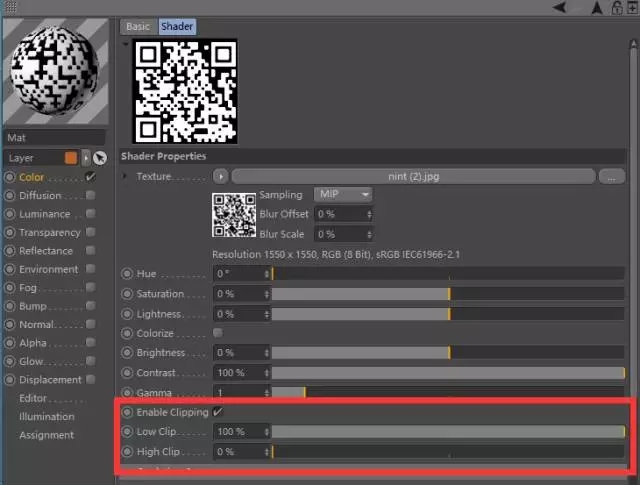Enable the Normal channel checkbox
This screenshot has width=640, height=485.
pyautogui.click(x=91, y=324)
